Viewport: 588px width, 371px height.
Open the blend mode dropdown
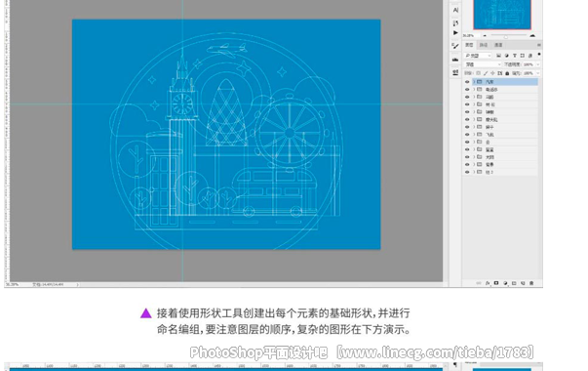tap(483, 64)
